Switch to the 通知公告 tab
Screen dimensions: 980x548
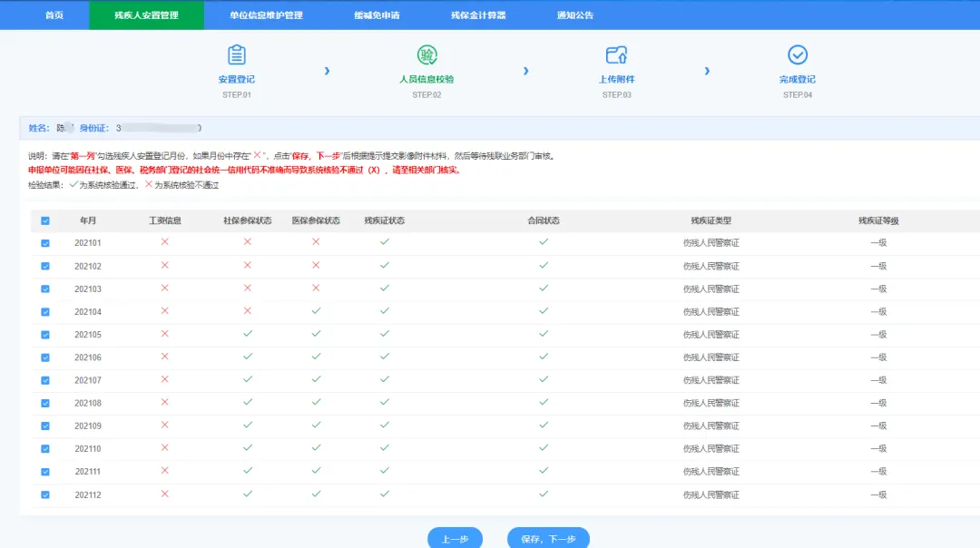click(575, 15)
